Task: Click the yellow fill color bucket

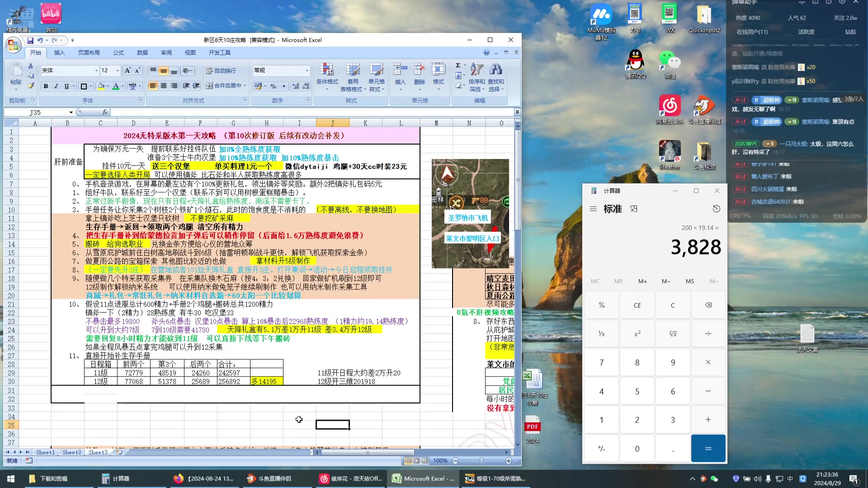Action: click(x=101, y=86)
